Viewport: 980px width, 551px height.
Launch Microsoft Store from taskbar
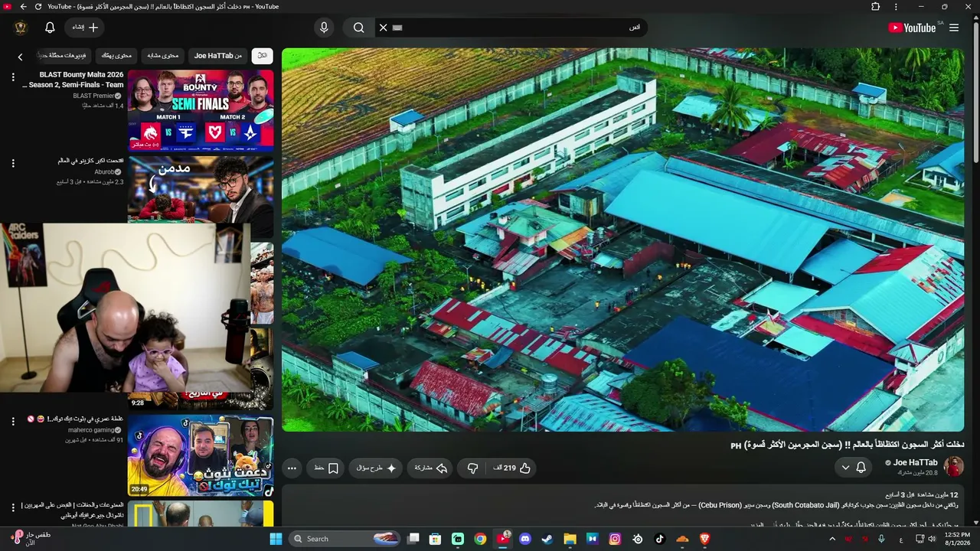pyautogui.click(x=436, y=539)
